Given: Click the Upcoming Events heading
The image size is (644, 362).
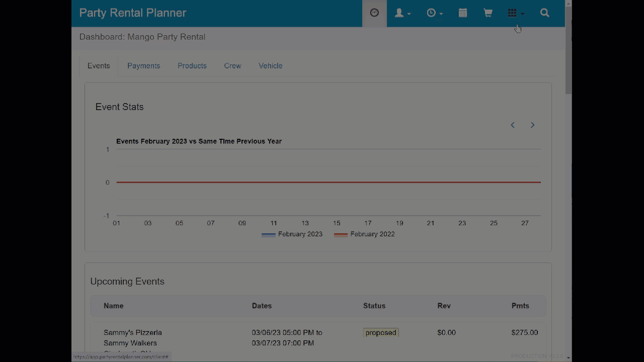Looking at the screenshot, I should pos(127,281).
